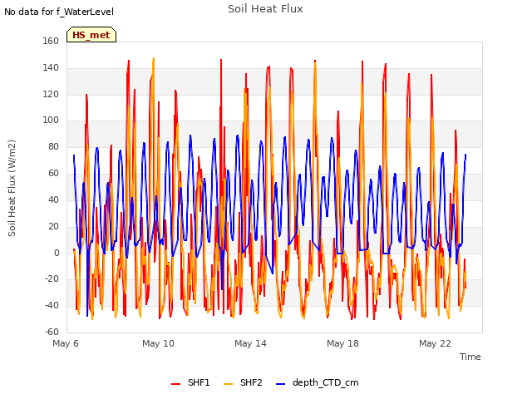This screenshot has width=532, height=399.
Task: Click the Soil Heat Flux (W/m2) axis label
Action: pos(12,188)
